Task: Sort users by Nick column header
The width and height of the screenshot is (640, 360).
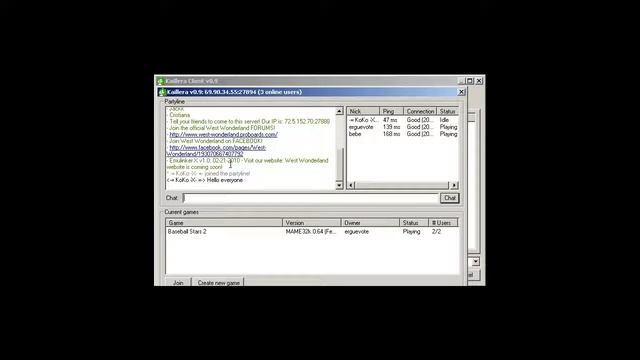Action: [363, 111]
